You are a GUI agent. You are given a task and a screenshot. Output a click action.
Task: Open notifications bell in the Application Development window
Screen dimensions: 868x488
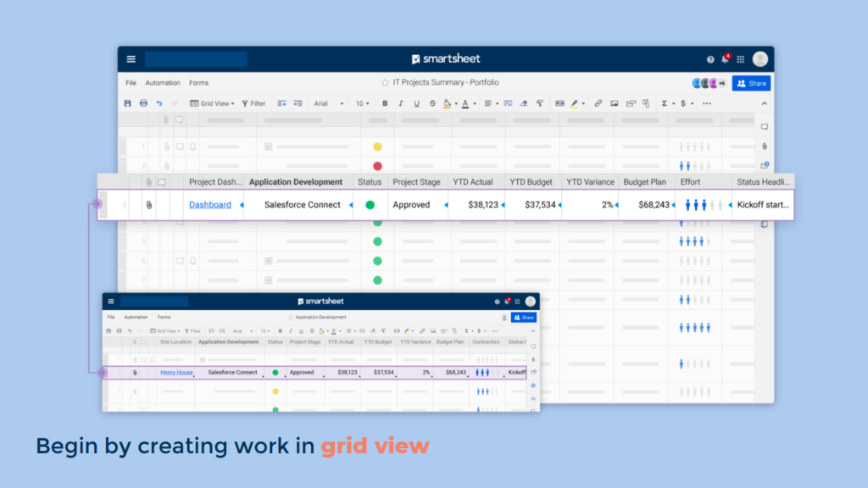(507, 301)
